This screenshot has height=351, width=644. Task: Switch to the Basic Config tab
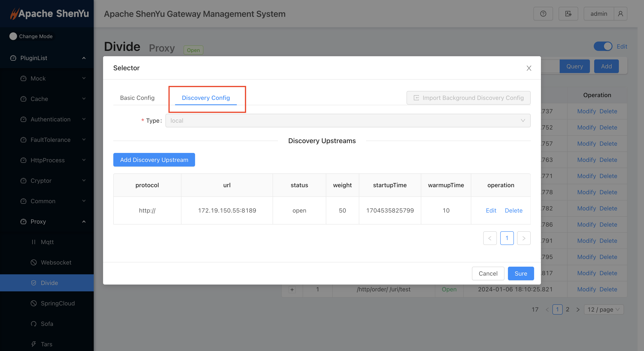[137, 98]
